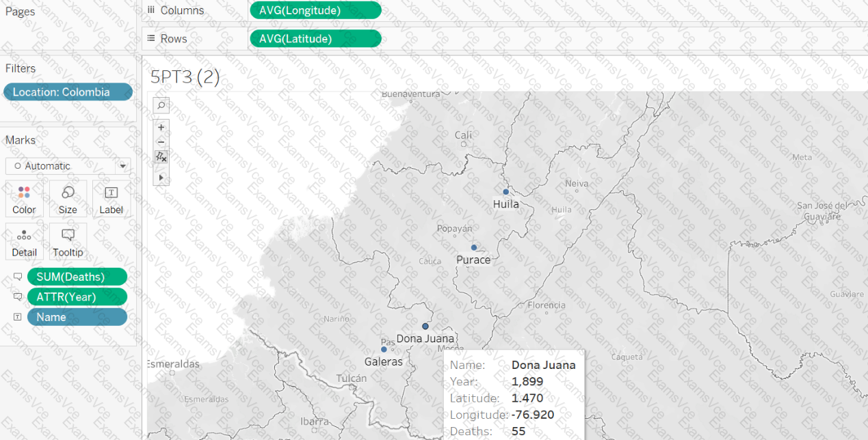Viewport: 868px width, 440px height.
Task: Click the "Meta" region label on map
Action: pos(802,157)
